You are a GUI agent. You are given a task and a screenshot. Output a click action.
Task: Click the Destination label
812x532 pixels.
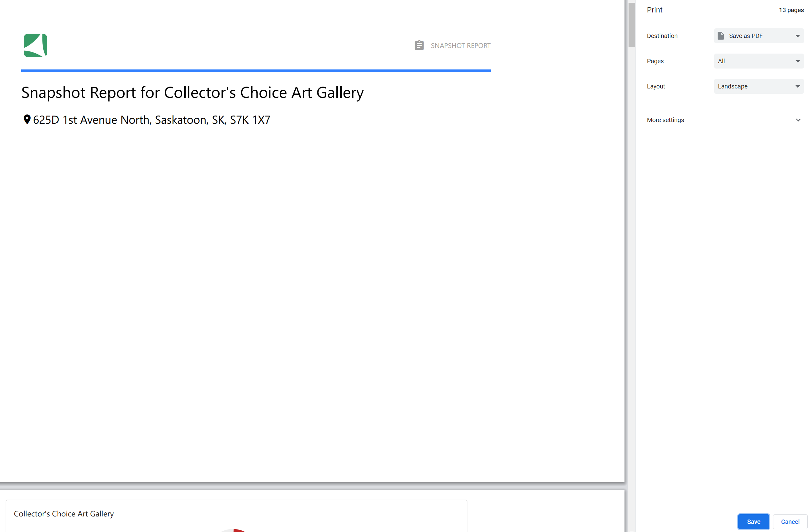(x=662, y=36)
